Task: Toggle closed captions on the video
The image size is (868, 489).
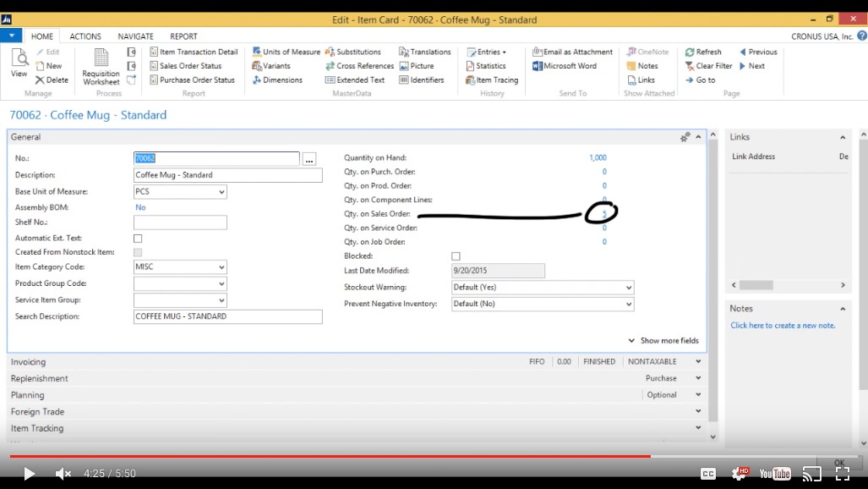Action: pos(708,473)
